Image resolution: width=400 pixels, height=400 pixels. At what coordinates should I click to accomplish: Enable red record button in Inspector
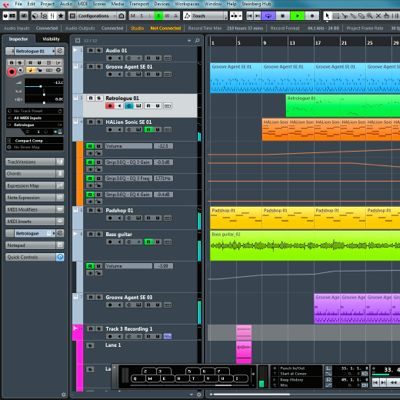click(x=12, y=71)
